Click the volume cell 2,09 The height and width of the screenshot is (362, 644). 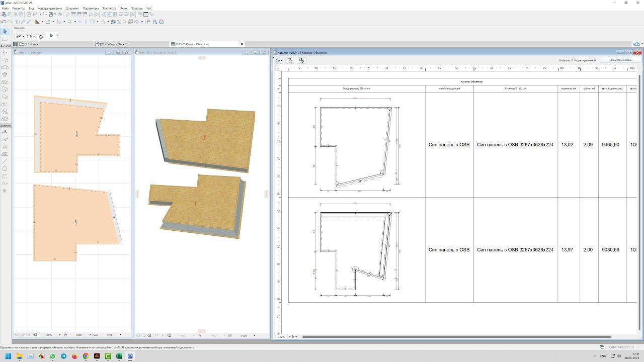point(589,145)
